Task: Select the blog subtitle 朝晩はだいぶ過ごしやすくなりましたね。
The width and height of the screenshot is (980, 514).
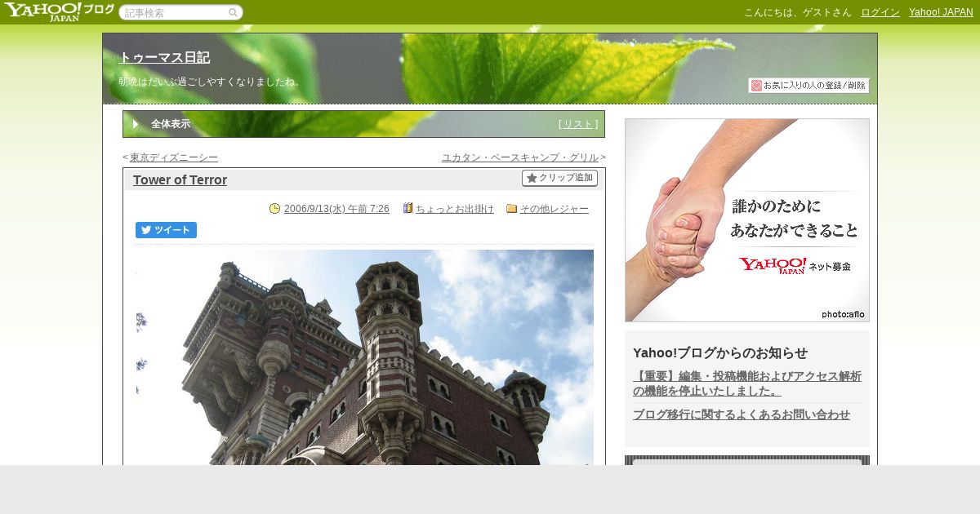Action: point(212,82)
